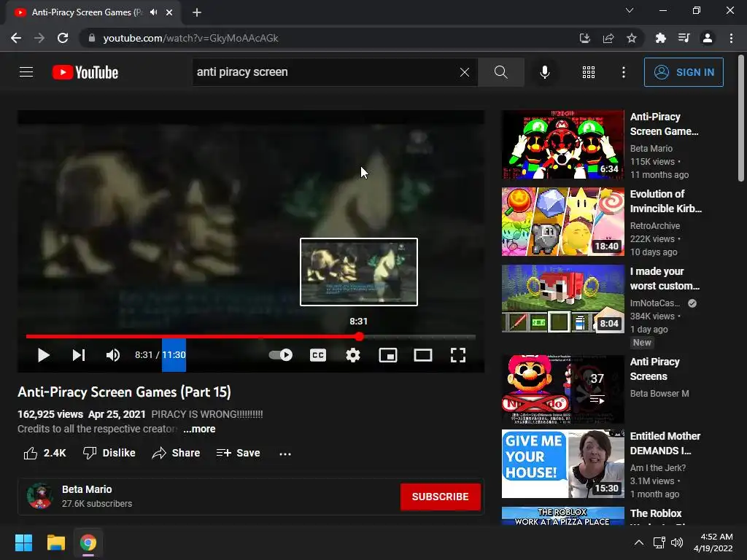Screen dimensions: 747x560
Task: Click the ImNotaCas... channel name
Action: pyautogui.click(x=655, y=303)
